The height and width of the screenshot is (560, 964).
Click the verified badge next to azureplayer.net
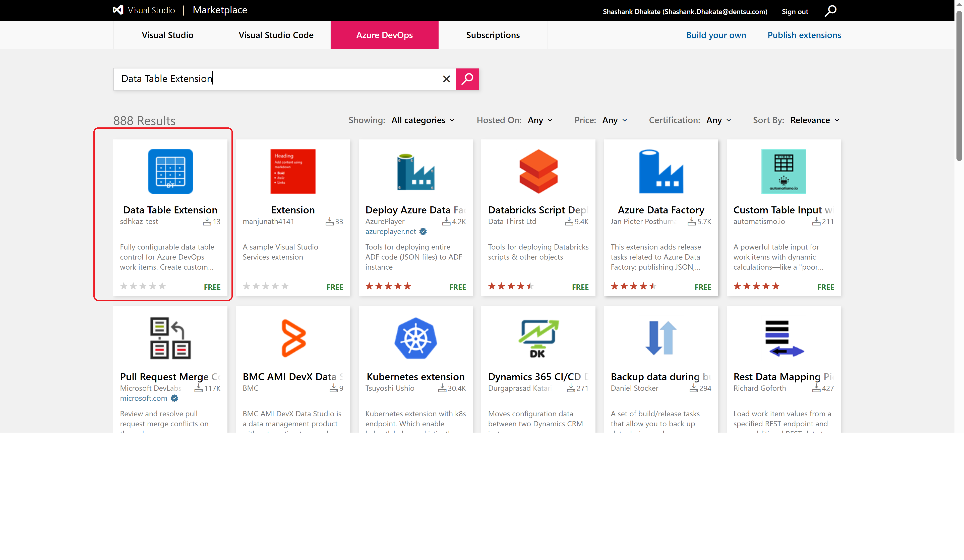423,231
